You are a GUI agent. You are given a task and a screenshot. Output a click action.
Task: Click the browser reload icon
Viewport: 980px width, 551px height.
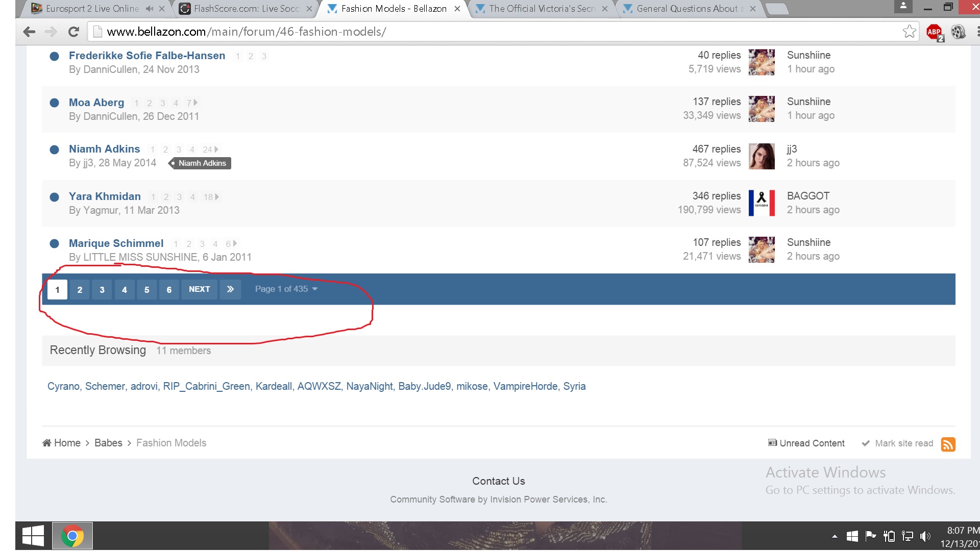(x=73, y=32)
